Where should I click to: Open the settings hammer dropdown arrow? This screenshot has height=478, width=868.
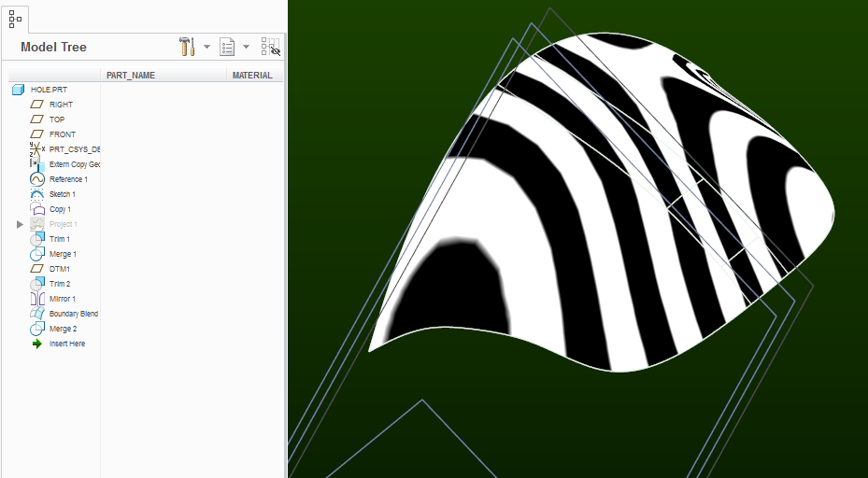pyautogui.click(x=206, y=47)
